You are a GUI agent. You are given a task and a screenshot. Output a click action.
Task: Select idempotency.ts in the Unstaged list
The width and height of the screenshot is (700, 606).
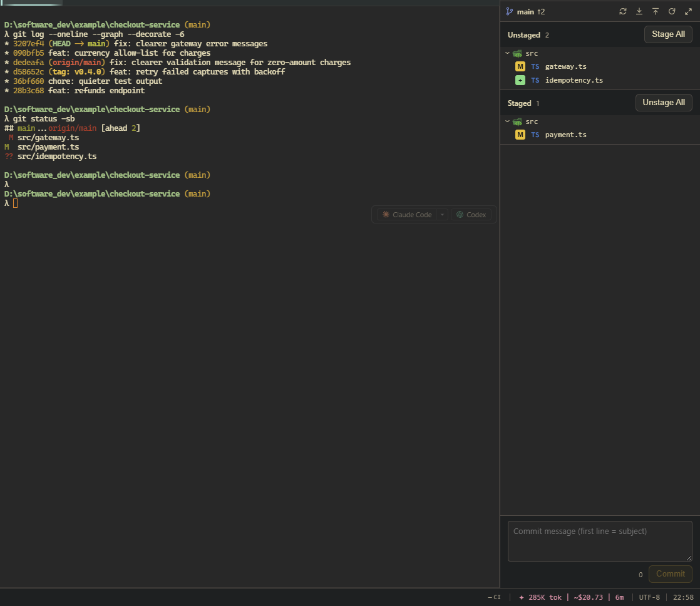pyautogui.click(x=600, y=80)
